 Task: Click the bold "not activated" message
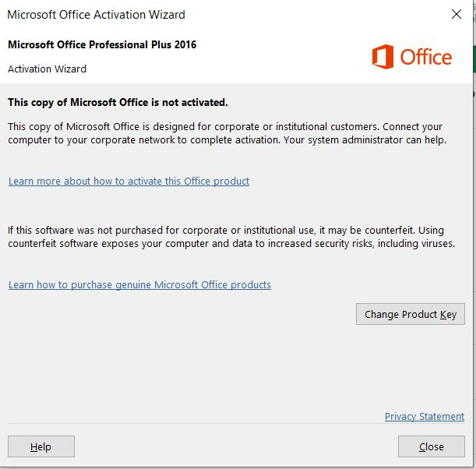click(118, 102)
